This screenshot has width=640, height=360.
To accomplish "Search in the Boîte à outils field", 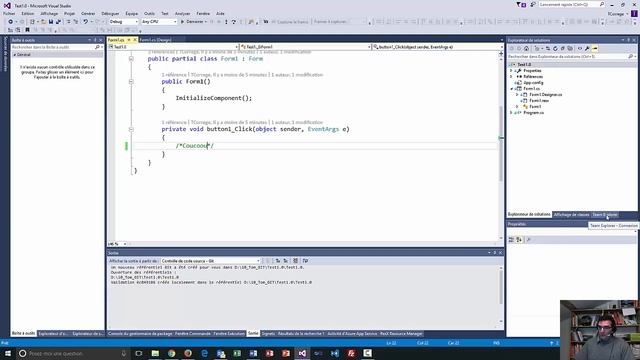I will coord(56,47).
